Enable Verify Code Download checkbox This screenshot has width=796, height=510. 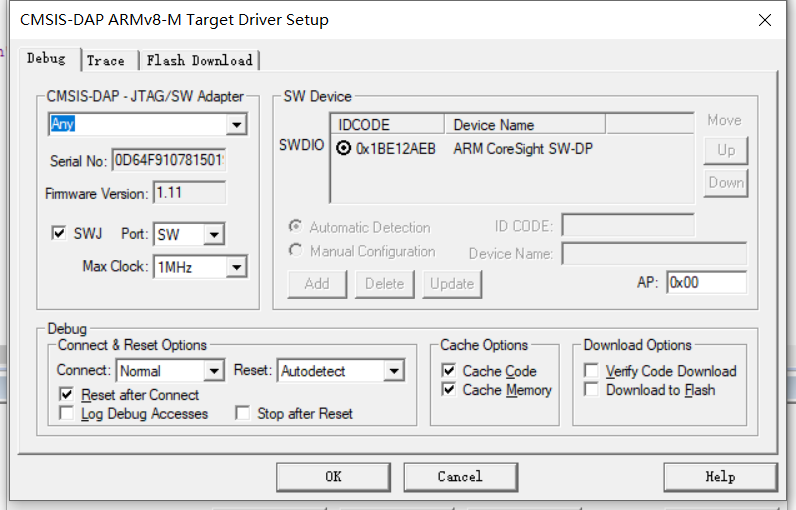591,370
